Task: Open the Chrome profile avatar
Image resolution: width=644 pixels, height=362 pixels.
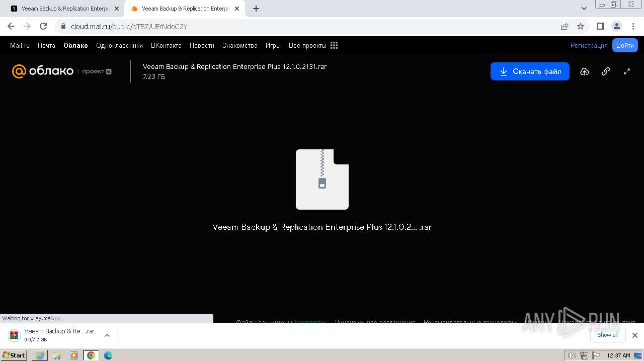Action: [616, 26]
